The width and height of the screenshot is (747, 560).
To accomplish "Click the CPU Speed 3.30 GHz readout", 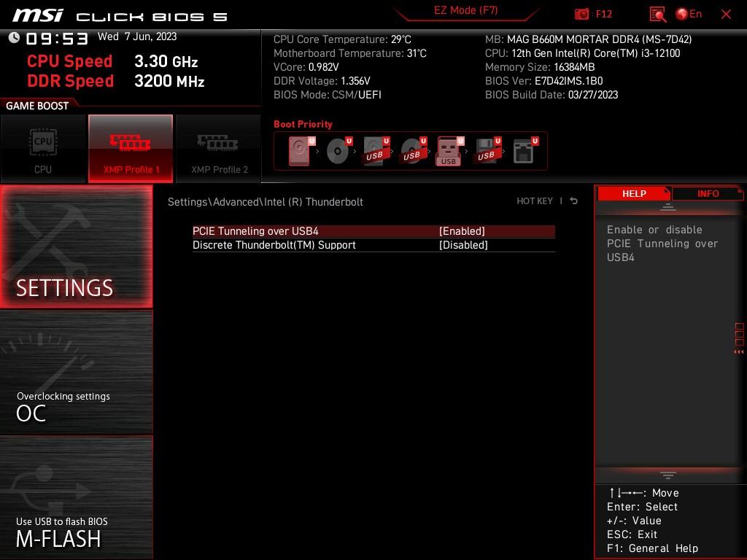I will pyautogui.click(x=112, y=61).
